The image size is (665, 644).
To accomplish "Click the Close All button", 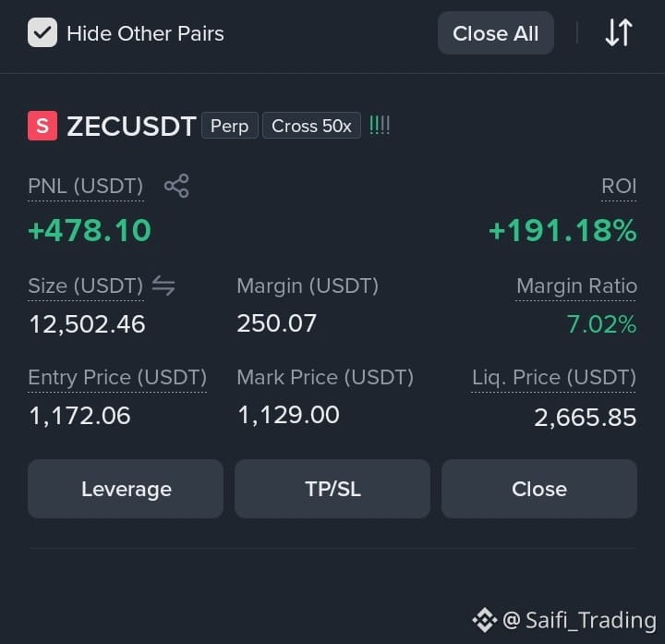I will (x=495, y=33).
